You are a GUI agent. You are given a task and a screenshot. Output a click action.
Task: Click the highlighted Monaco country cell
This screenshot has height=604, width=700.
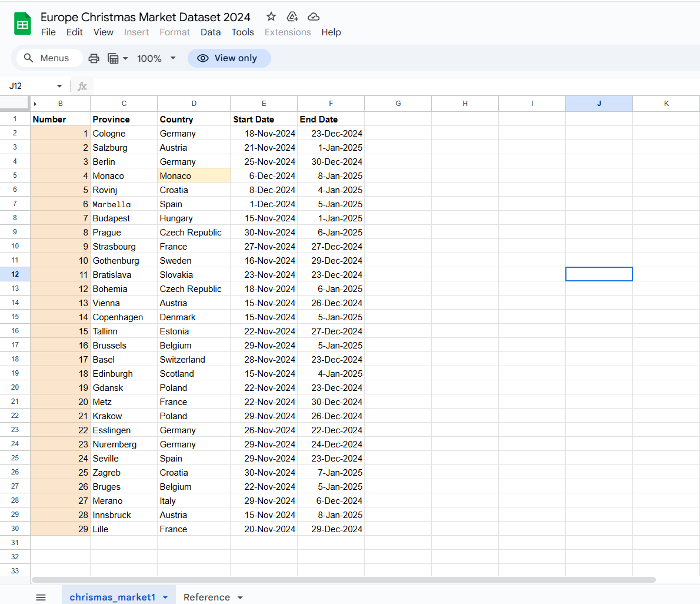194,176
